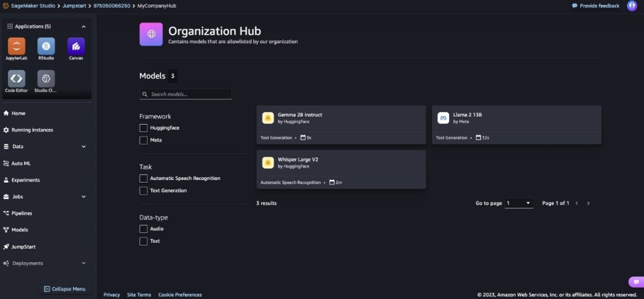
Task: Open the Studio Classic application icon
Action: tap(46, 79)
